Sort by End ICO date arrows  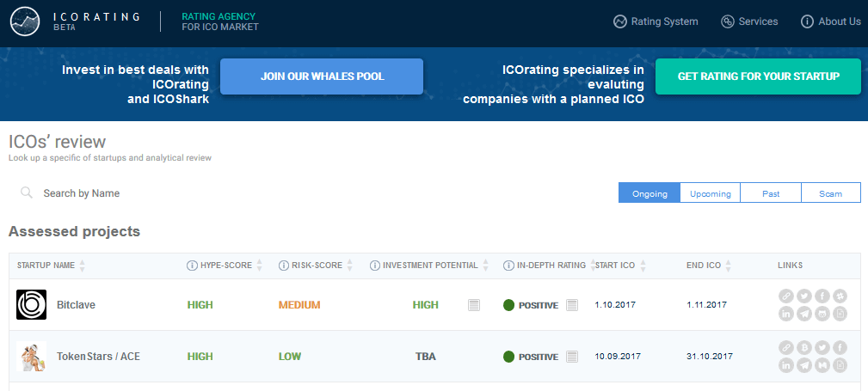[x=729, y=266]
